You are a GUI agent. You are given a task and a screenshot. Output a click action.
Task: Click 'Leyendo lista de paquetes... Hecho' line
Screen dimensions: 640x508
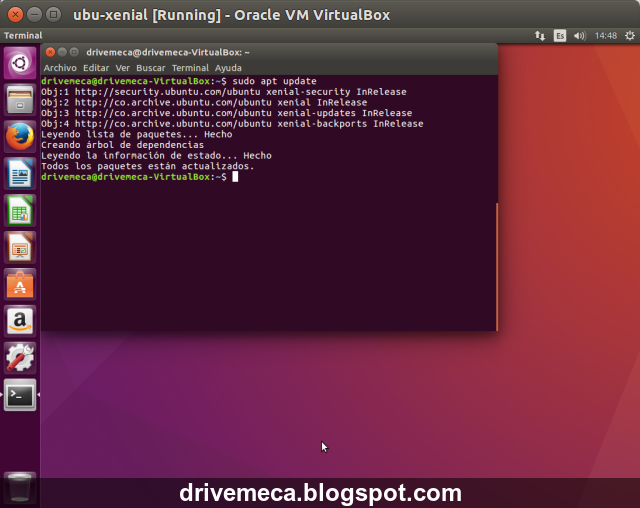tap(137, 134)
